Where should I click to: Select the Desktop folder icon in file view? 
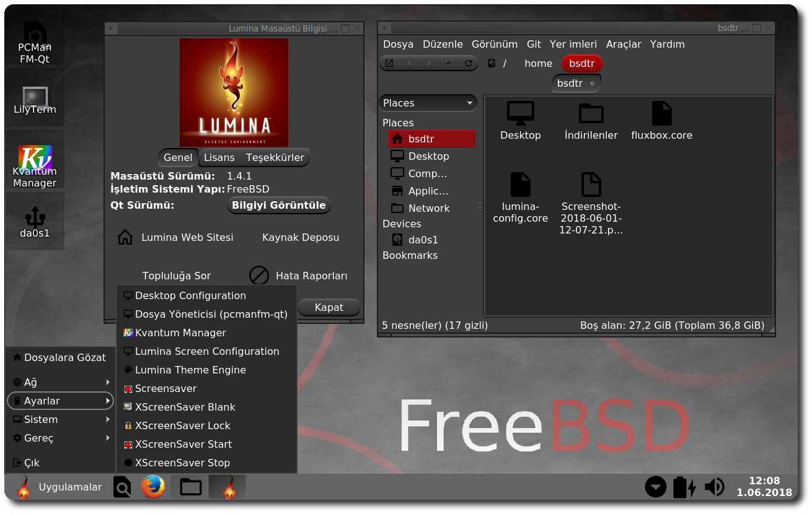point(521,121)
